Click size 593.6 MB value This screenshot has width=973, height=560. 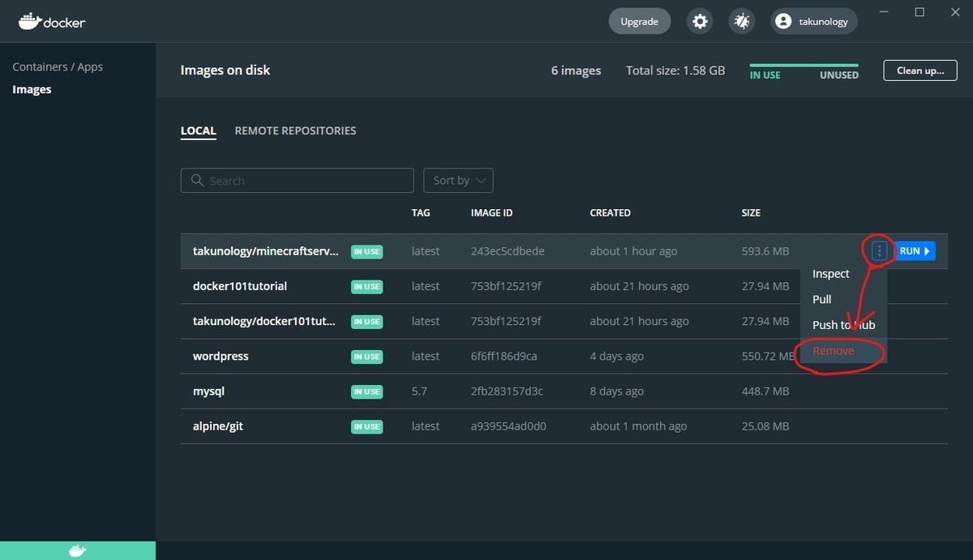coord(765,251)
